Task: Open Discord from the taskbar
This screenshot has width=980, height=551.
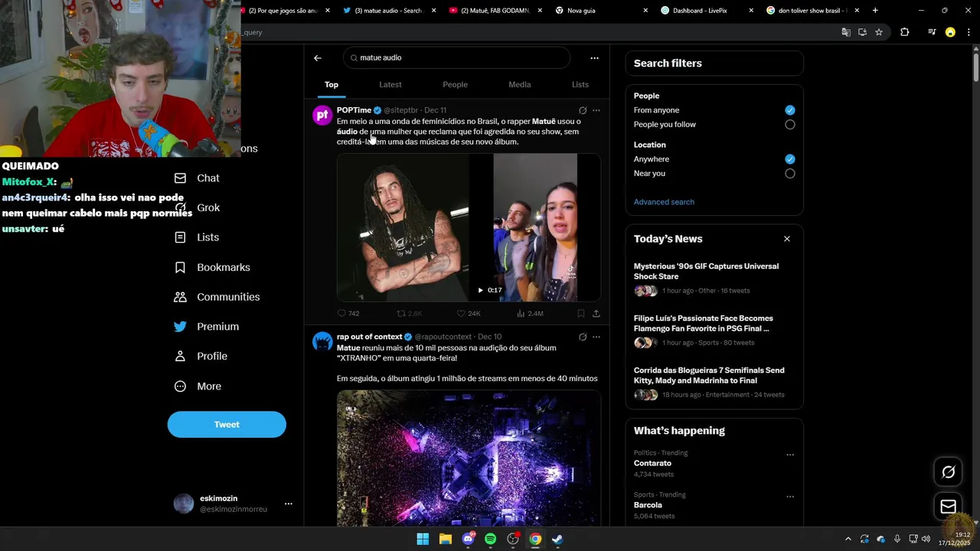Action: tap(468, 540)
